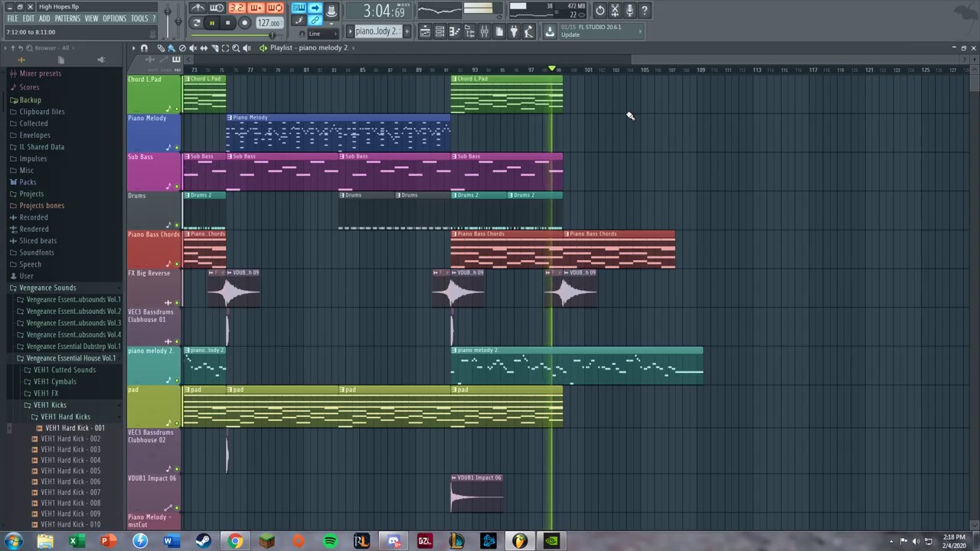Open the playlist view button

click(x=425, y=31)
